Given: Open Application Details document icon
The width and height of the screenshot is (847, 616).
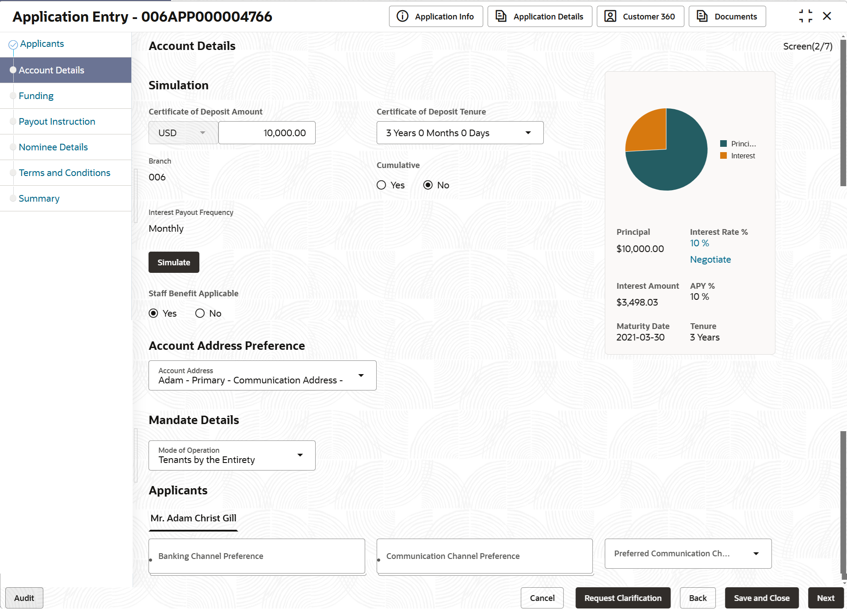Looking at the screenshot, I should coord(500,16).
